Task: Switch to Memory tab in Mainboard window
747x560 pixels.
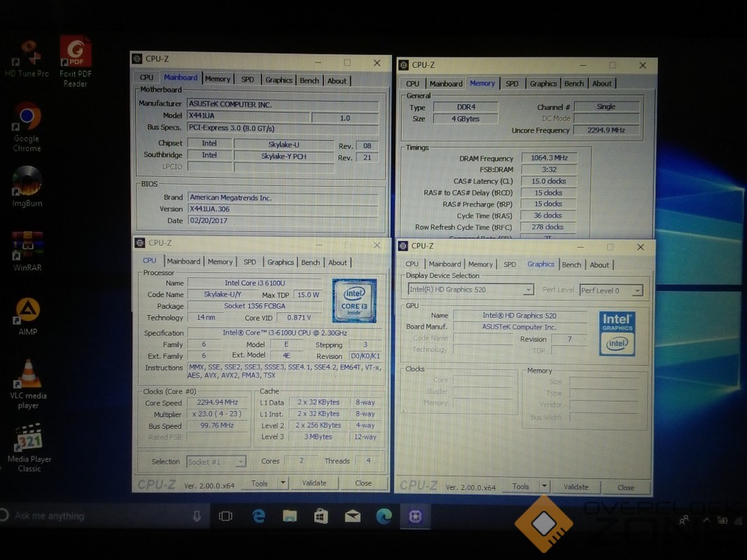Action: point(218,79)
